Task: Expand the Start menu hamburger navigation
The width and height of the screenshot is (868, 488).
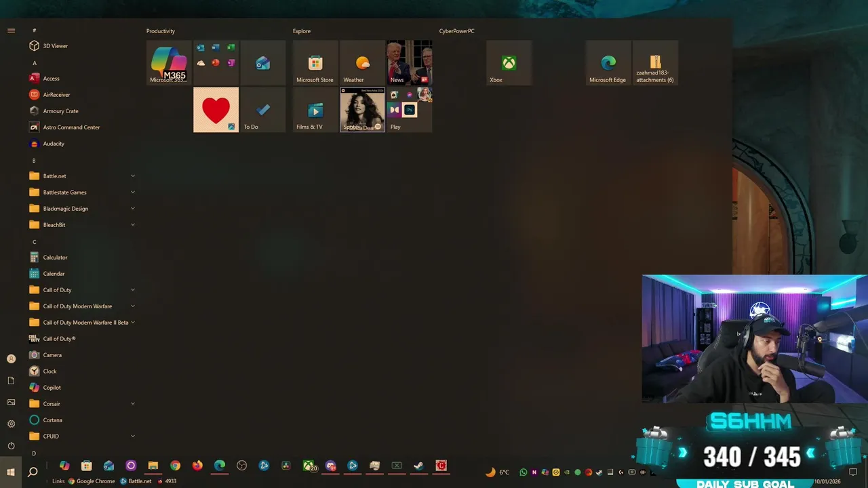Action: point(11,31)
